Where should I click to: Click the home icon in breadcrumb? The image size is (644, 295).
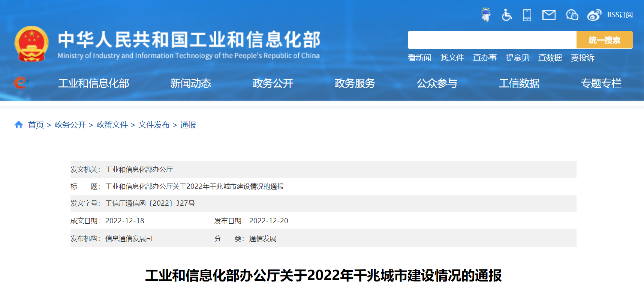(x=19, y=125)
